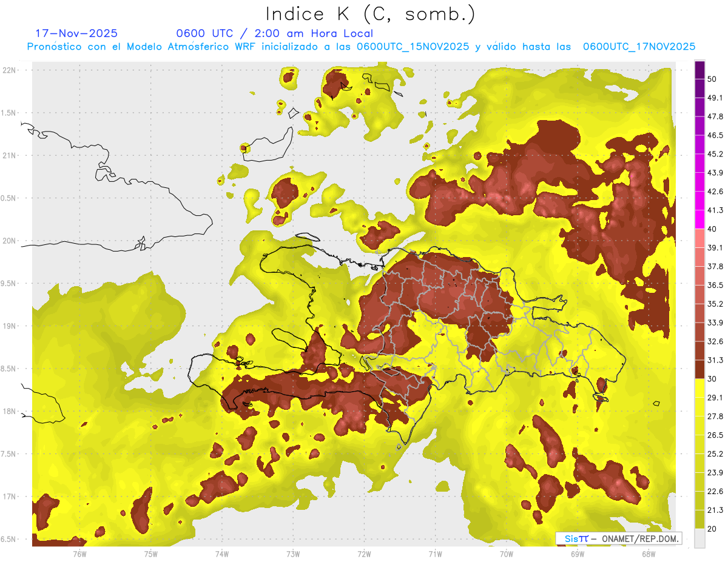Select the '43.9' colorbar value
The image size is (728, 562).
[715, 173]
